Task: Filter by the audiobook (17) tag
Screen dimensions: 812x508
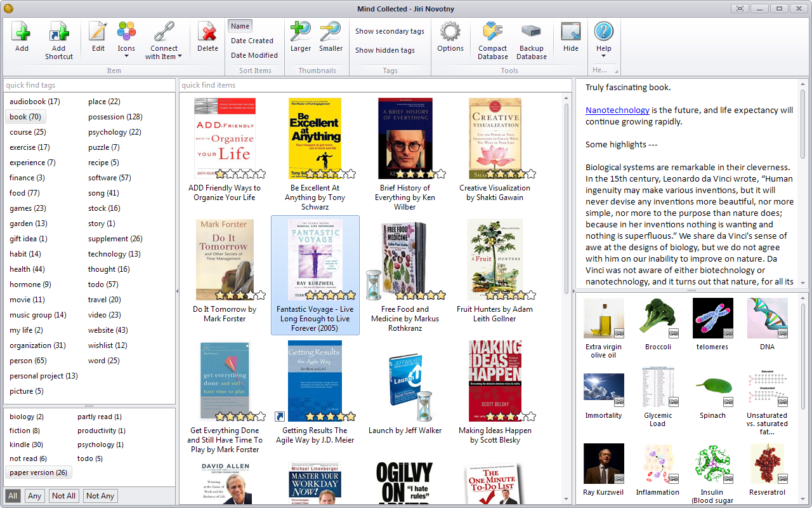Action: pos(35,102)
